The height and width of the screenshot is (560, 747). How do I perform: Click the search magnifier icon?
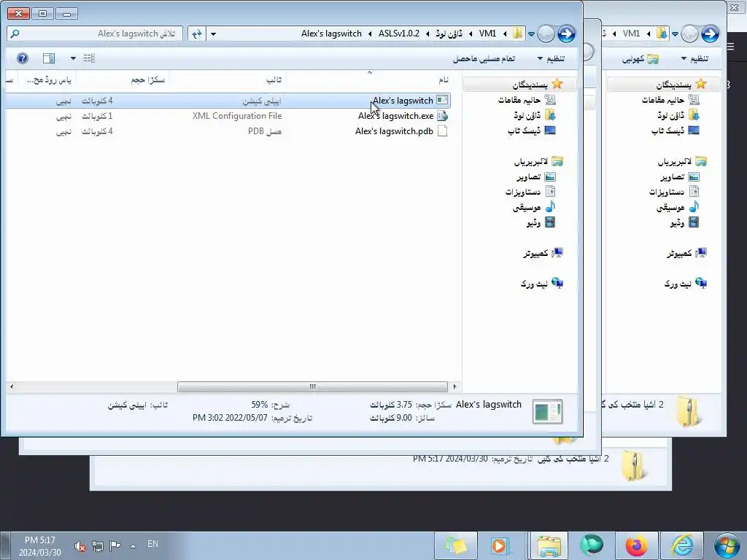click(15, 34)
